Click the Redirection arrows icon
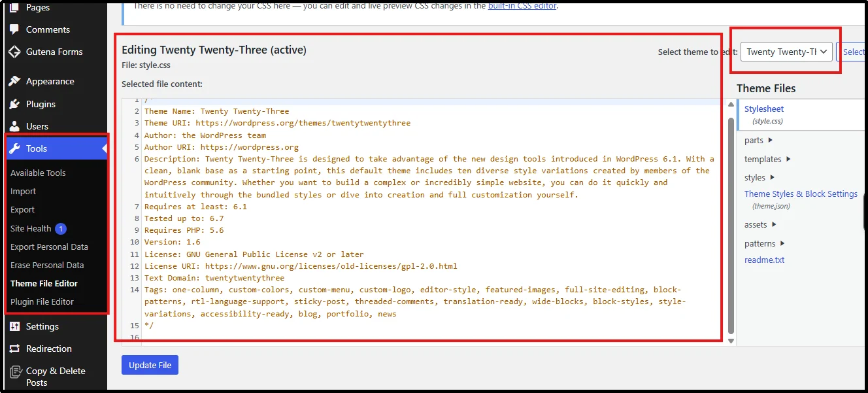The height and width of the screenshot is (393, 868). [14, 349]
